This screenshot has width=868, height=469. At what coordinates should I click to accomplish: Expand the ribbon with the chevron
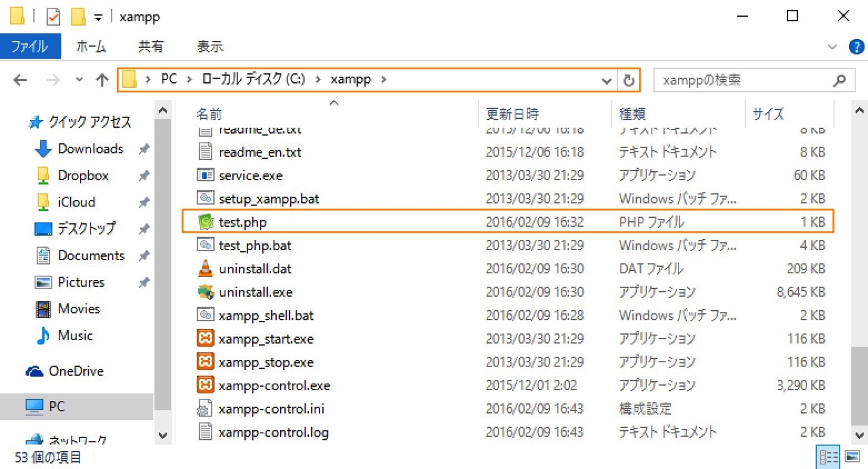click(833, 47)
